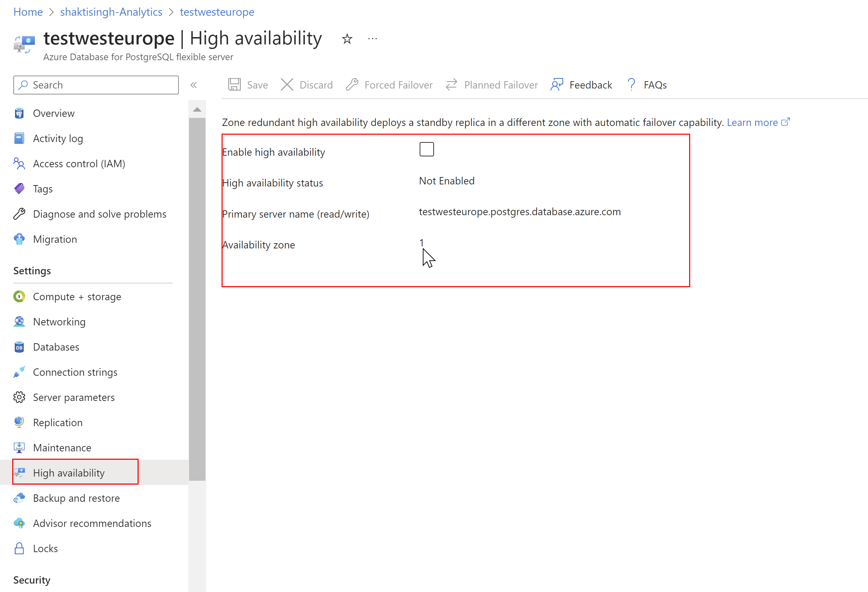Select Locks menu item
Screen dimensions: 868x592
[45, 548]
